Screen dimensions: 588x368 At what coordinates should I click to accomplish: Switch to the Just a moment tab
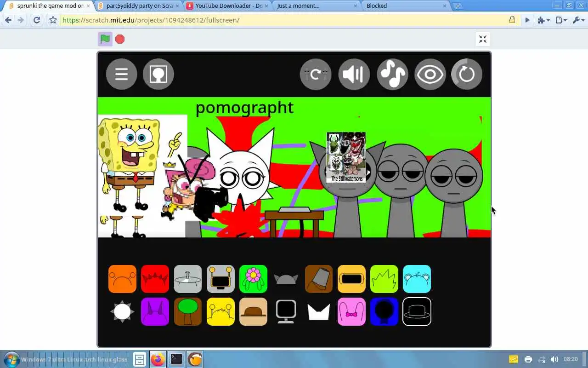coord(316,6)
